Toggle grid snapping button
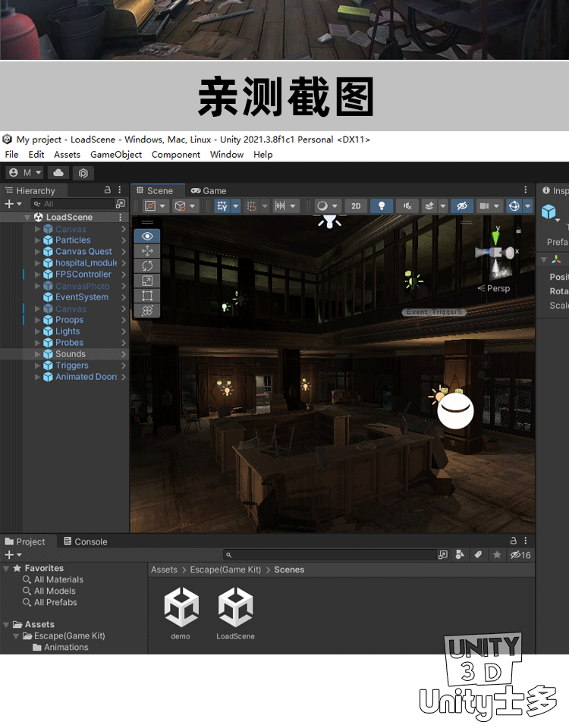Screen dimensions: 569x728 [x=251, y=206]
